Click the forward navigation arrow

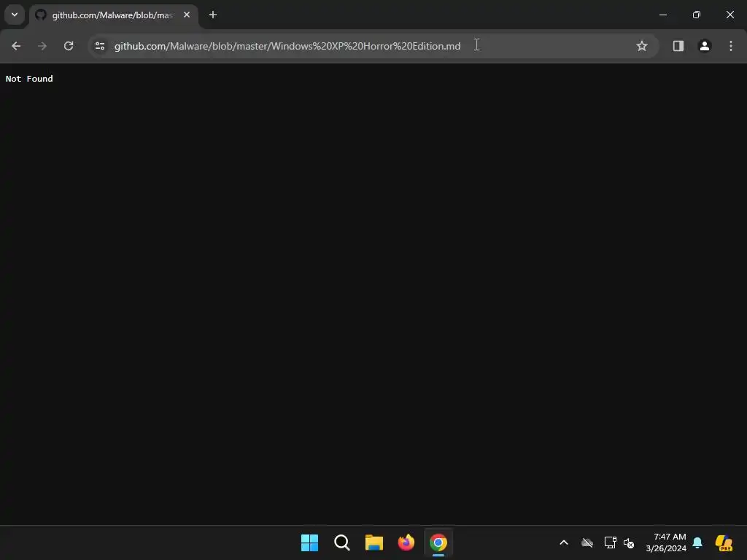pos(42,46)
